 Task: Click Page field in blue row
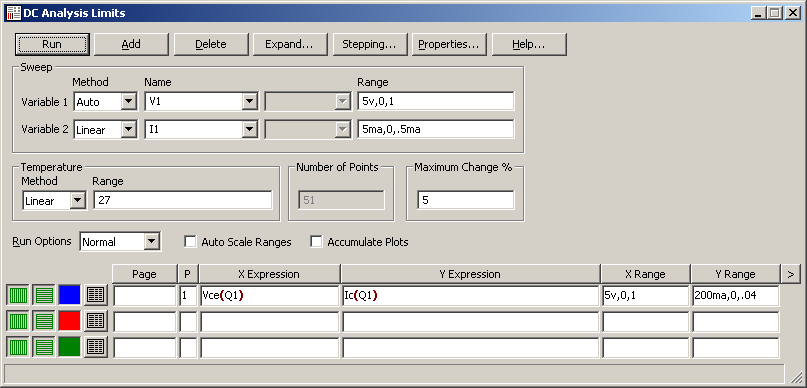click(x=145, y=296)
